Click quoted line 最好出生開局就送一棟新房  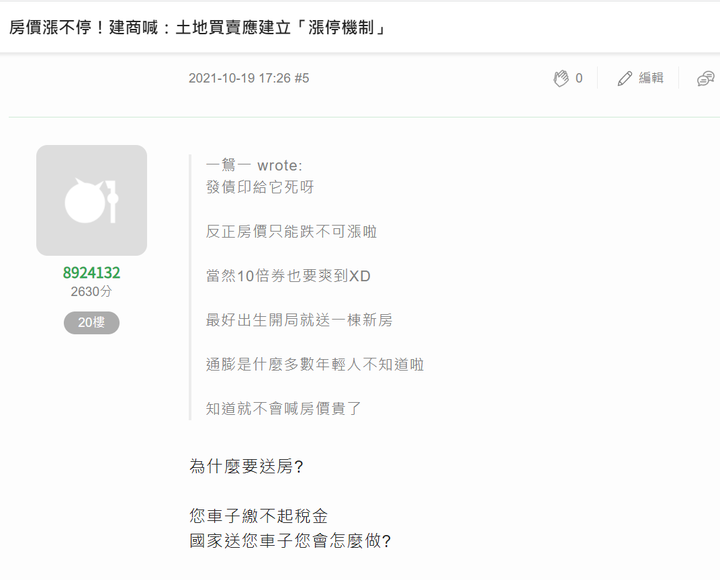coord(299,320)
